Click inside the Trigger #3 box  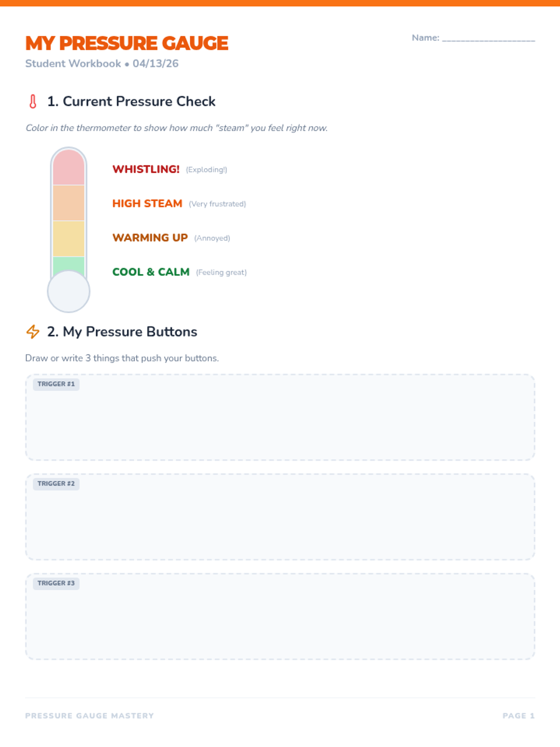[280, 621]
